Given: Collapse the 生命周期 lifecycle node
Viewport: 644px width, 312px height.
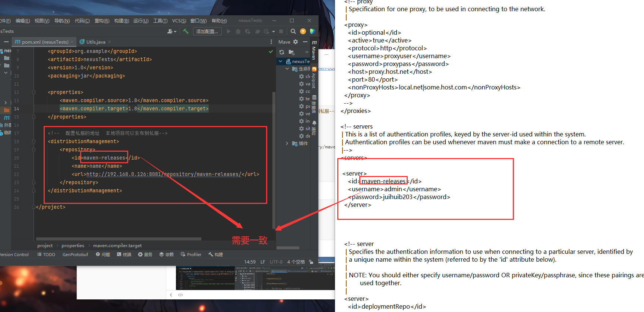Looking at the screenshot, I should [287, 69].
